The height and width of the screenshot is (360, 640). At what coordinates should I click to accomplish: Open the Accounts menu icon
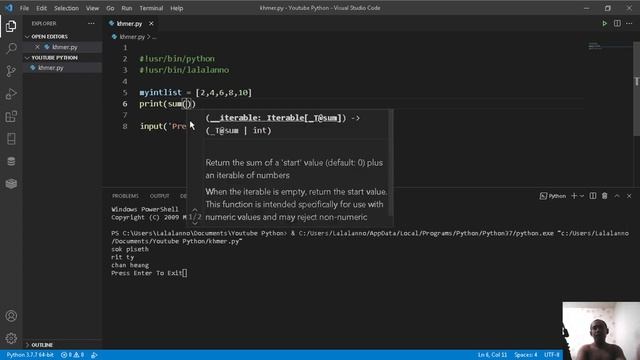point(11,316)
